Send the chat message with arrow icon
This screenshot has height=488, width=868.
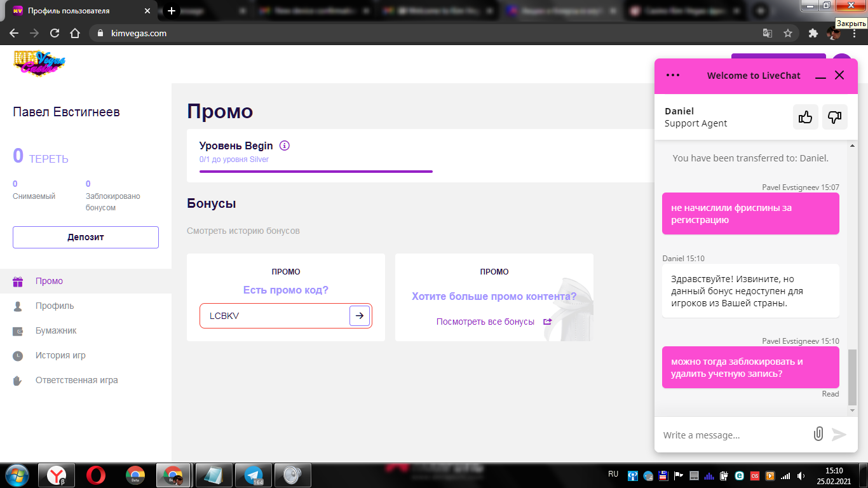839,435
